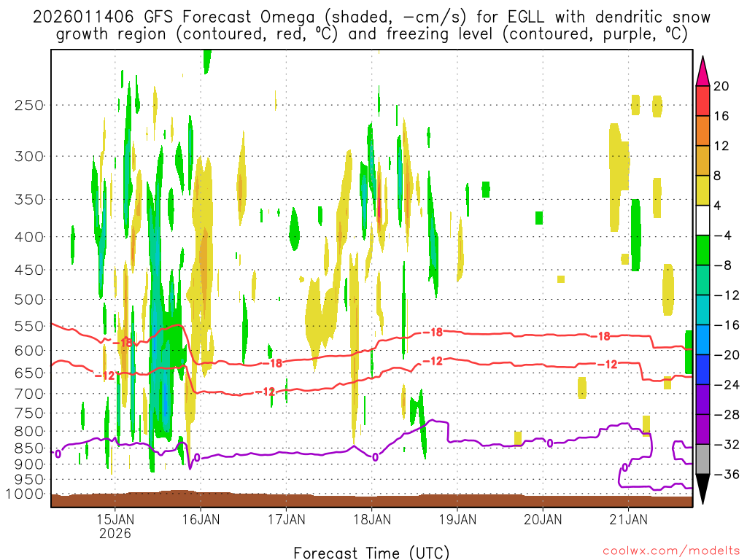Image resolution: width=747 pixels, height=560 pixels.
Task: Click the 16JAN date label
Action: point(201,519)
